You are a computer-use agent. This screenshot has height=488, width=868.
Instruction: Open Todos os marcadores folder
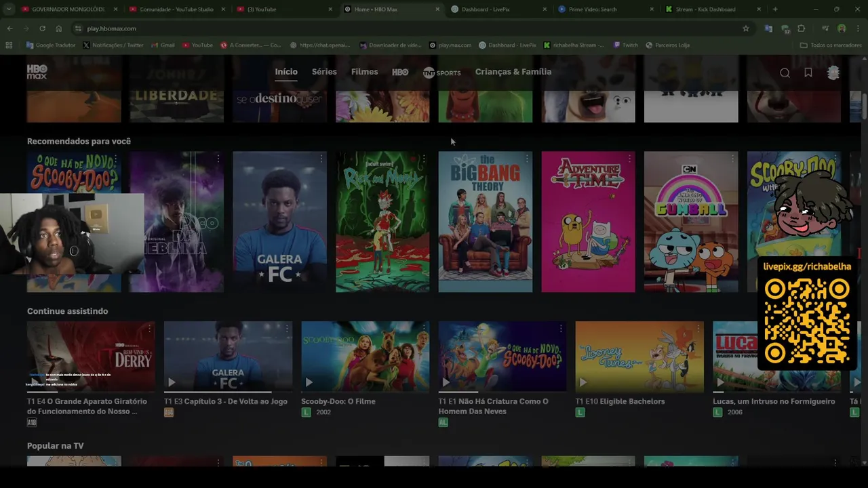point(831,45)
